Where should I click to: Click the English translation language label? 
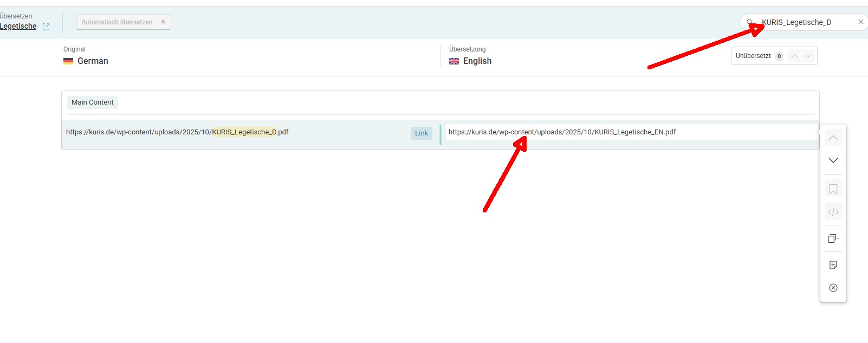click(x=477, y=61)
